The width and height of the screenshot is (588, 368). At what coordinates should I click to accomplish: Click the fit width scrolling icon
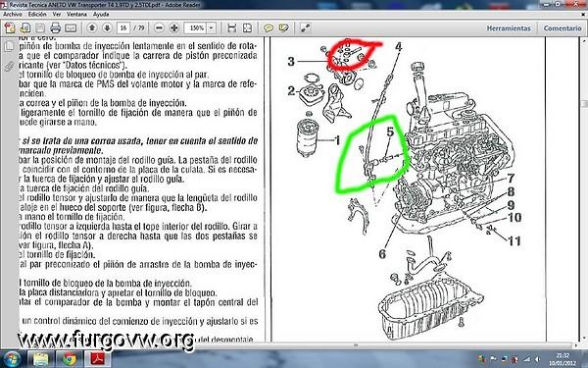231,28
